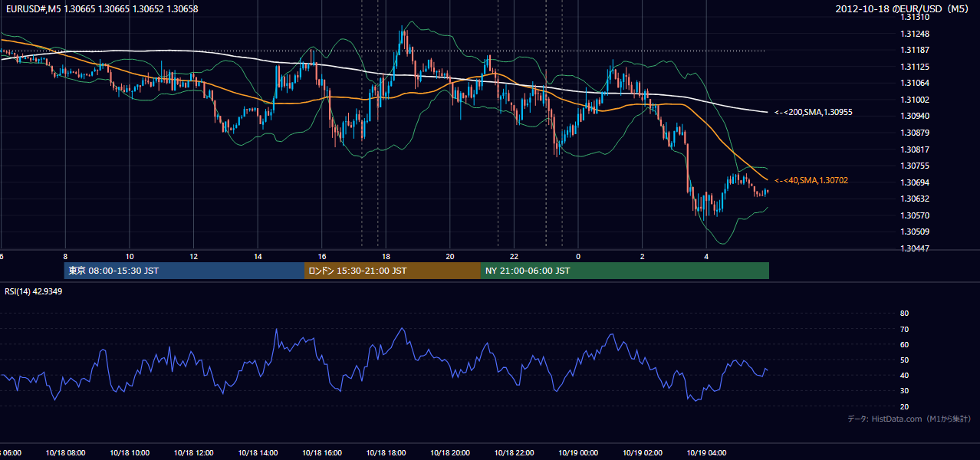The height and width of the screenshot is (460, 980).
Task: Click price axis value 1.31310
Action: pyautogui.click(x=915, y=17)
